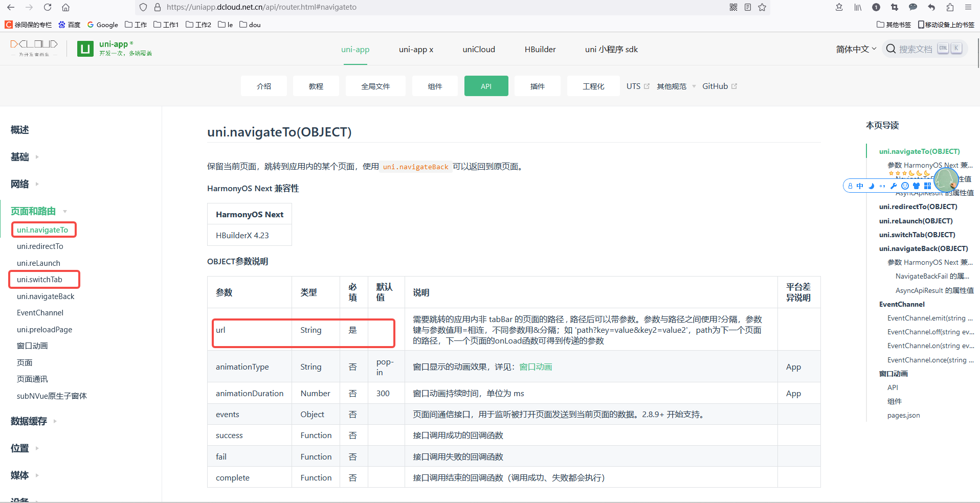Click the floating IME avatar image
Image resolution: width=980 pixels, height=503 pixels.
(946, 180)
